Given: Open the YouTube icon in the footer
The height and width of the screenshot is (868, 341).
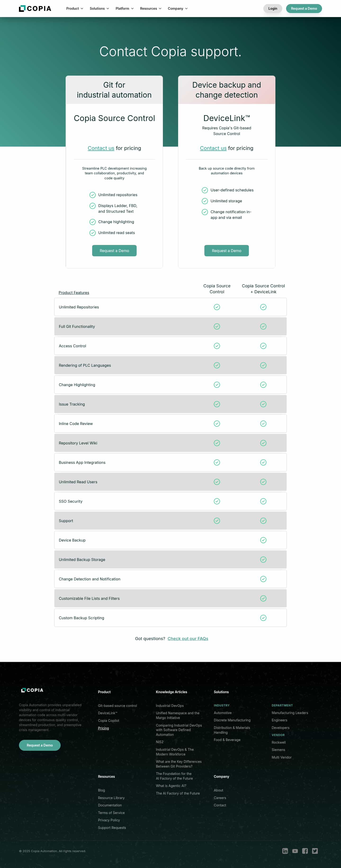Looking at the screenshot, I should [x=295, y=851].
